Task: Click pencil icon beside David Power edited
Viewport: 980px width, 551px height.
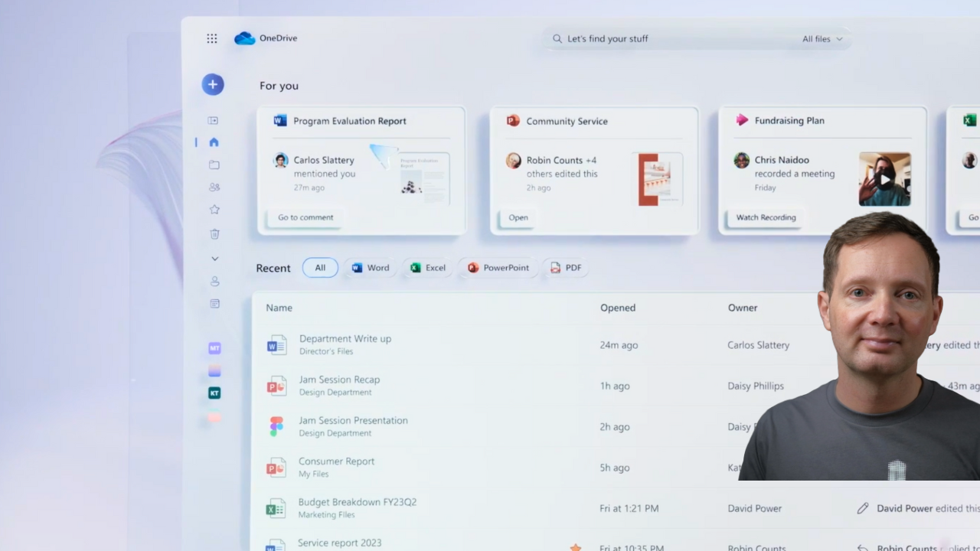Action: 863,508
